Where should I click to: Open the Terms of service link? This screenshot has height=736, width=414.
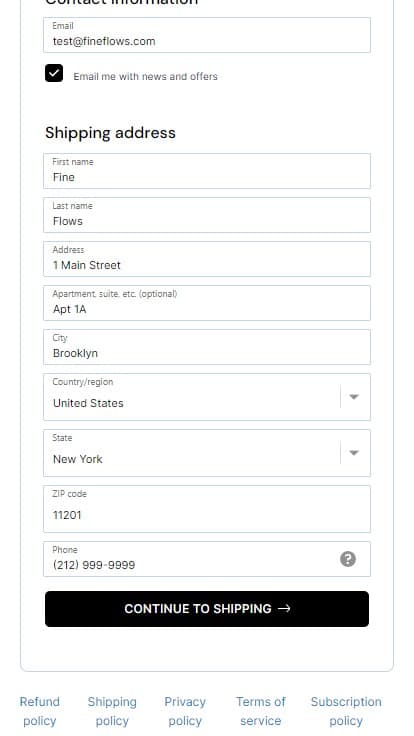pyautogui.click(x=261, y=711)
